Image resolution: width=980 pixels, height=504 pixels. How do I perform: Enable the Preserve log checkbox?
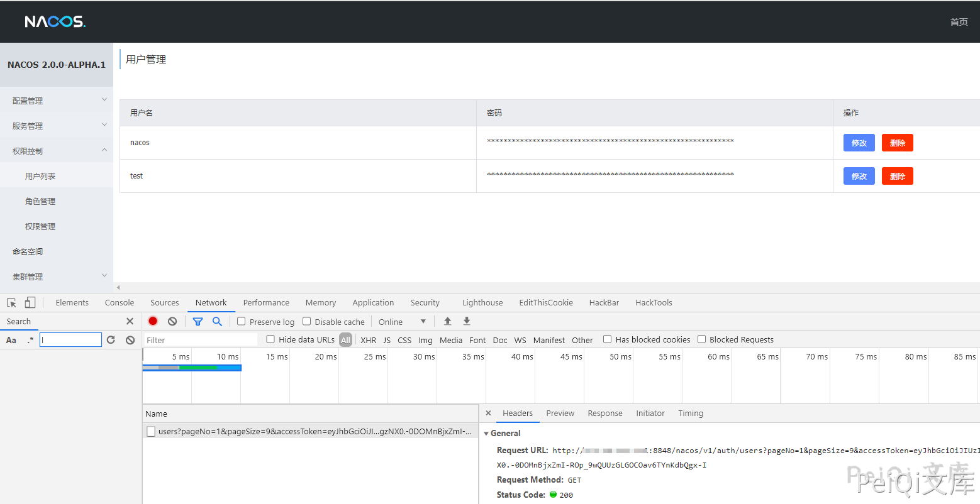(242, 321)
